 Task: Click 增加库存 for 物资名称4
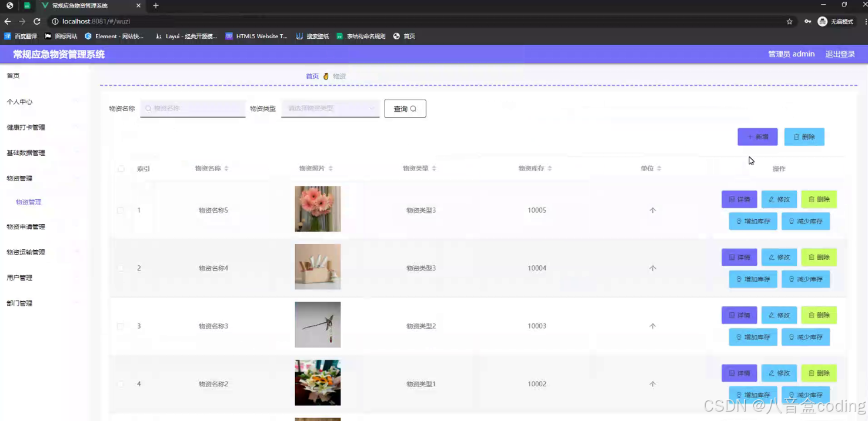pos(753,279)
